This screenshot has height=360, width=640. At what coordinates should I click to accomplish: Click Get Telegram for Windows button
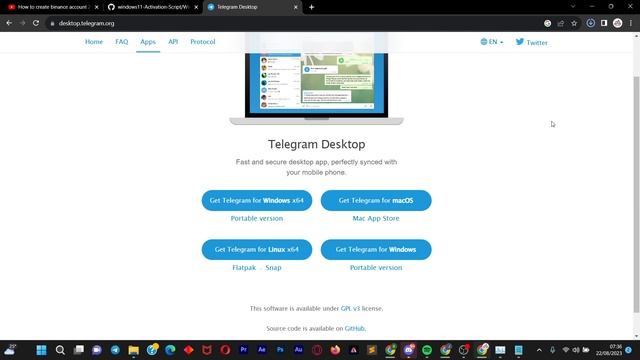[376, 249]
